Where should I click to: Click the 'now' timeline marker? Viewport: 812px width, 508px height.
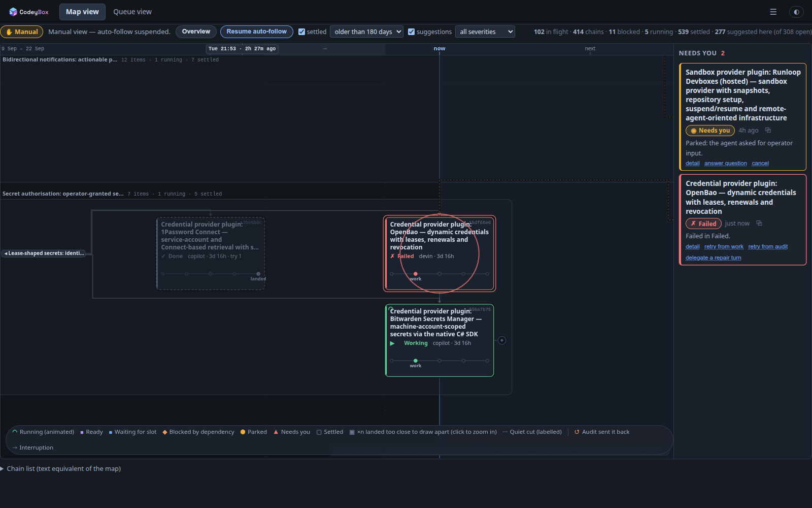[439, 49]
